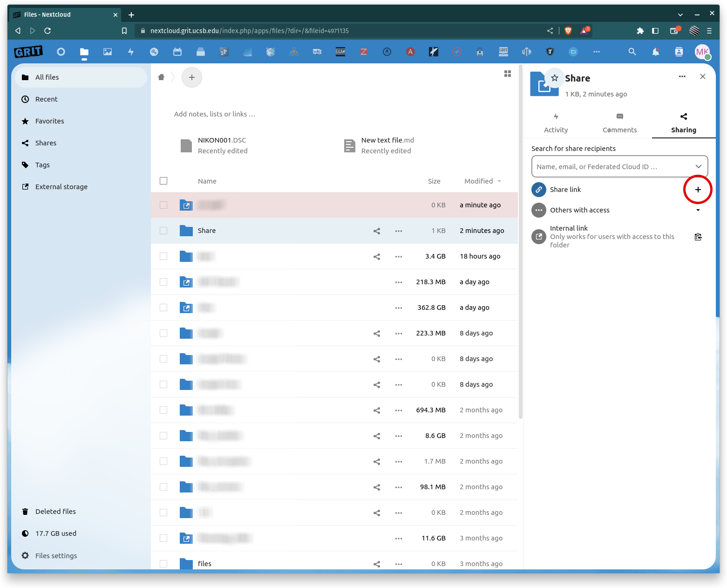Copy the internal link to clipboard
727x588 pixels.
tap(698, 237)
